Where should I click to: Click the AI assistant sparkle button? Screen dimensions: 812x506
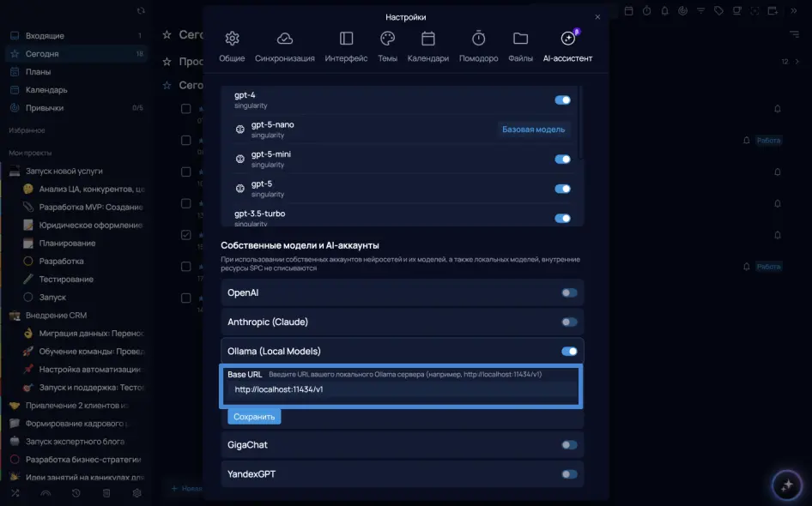[x=786, y=485]
